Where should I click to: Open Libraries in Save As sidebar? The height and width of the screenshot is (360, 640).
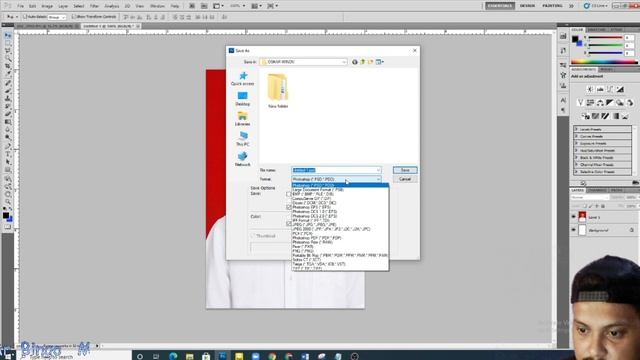[242, 119]
